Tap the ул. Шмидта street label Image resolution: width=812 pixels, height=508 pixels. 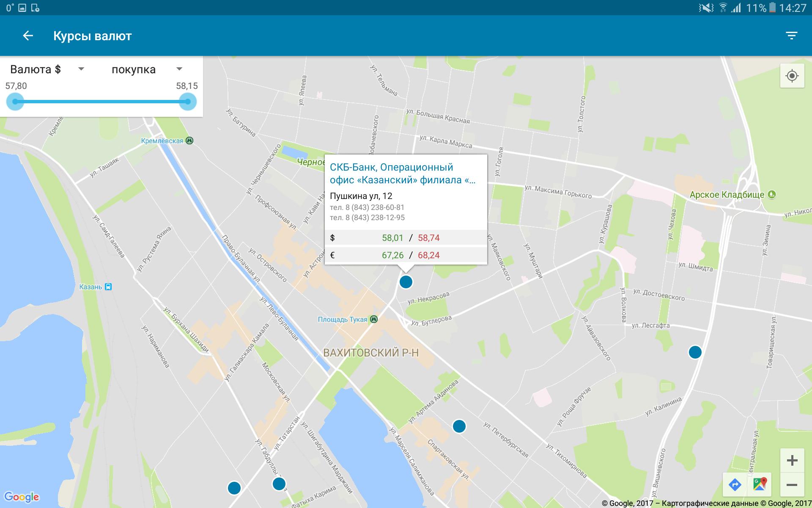click(x=696, y=266)
